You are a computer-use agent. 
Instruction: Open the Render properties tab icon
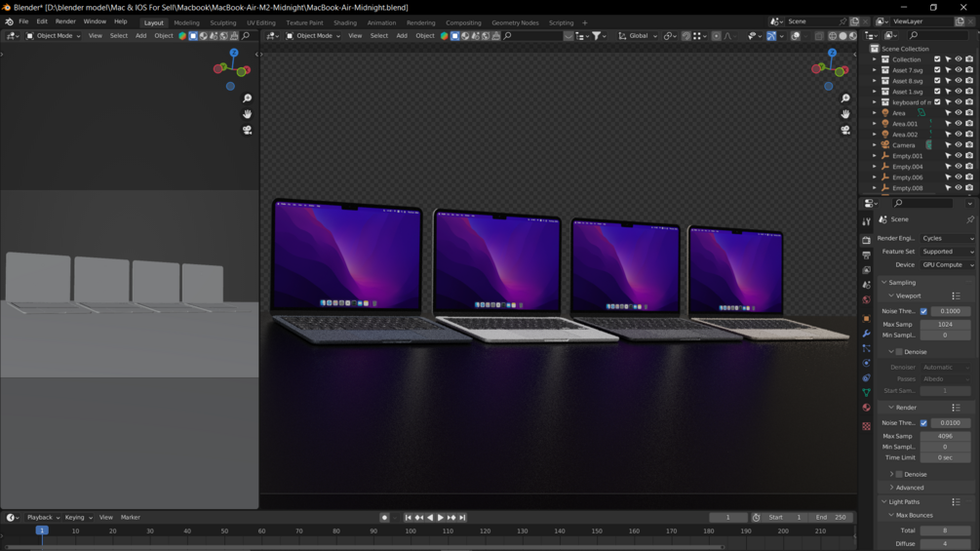tap(866, 240)
